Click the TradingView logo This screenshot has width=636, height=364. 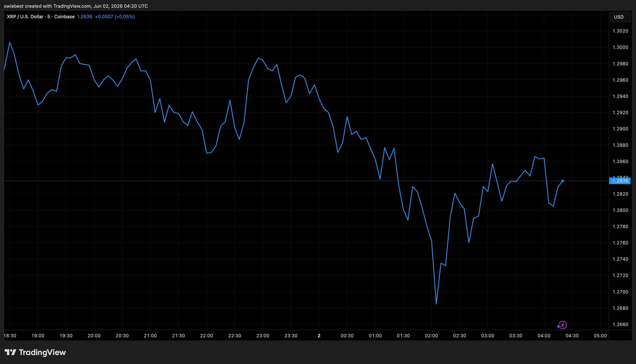pos(35,352)
